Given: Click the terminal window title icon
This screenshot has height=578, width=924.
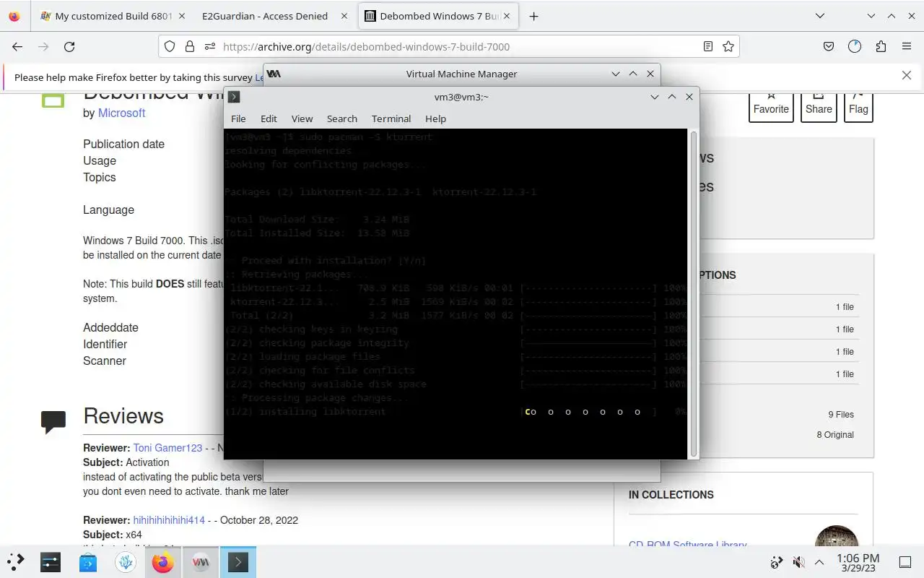Looking at the screenshot, I should tap(234, 97).
